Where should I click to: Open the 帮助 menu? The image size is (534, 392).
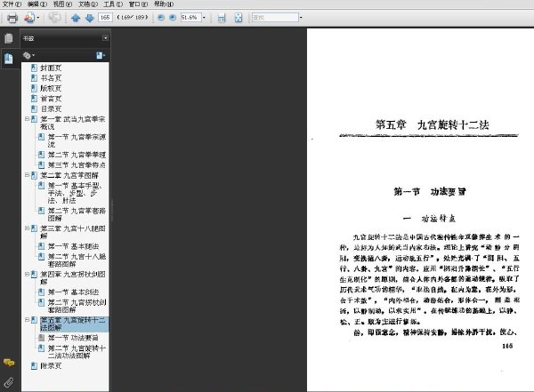tap(164, 4)
